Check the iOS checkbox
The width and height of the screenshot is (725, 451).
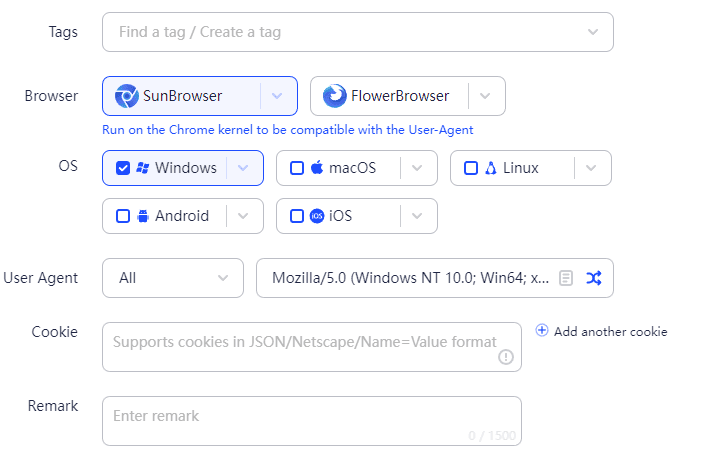click(x=297, y=216)
